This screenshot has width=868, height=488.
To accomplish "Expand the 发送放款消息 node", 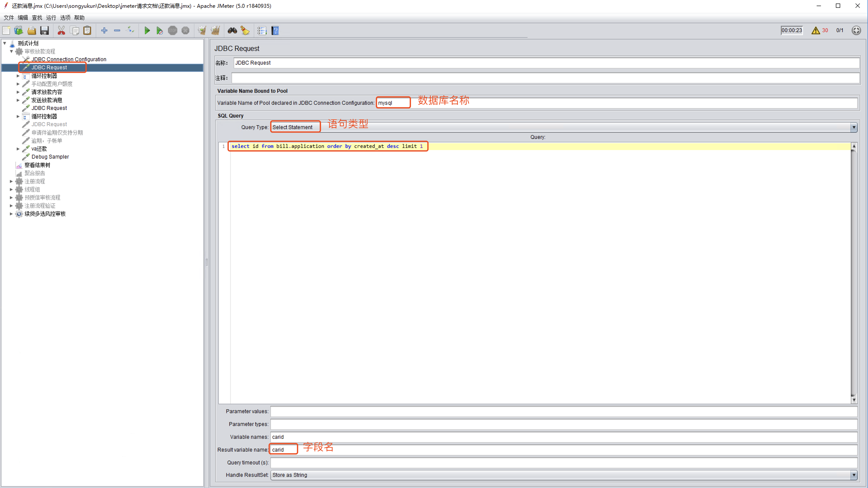I will coord(18,100).
